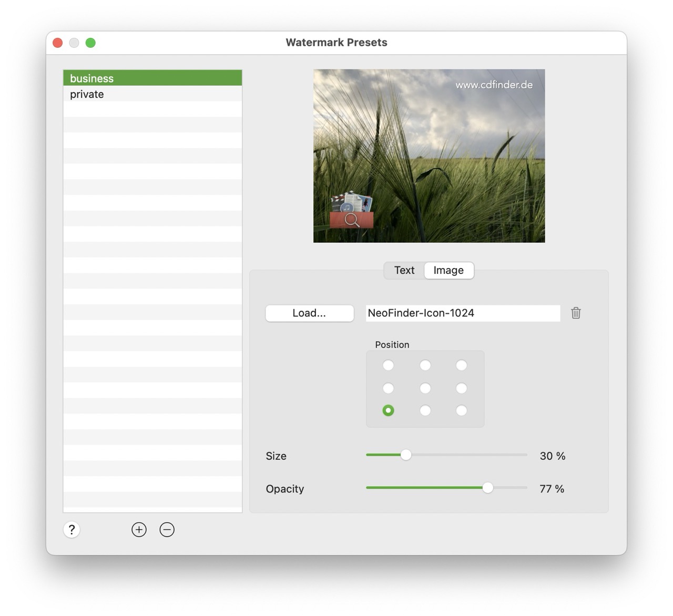Switch to the Text tab
The image size is (673, 616).
(x=404, y=270)
